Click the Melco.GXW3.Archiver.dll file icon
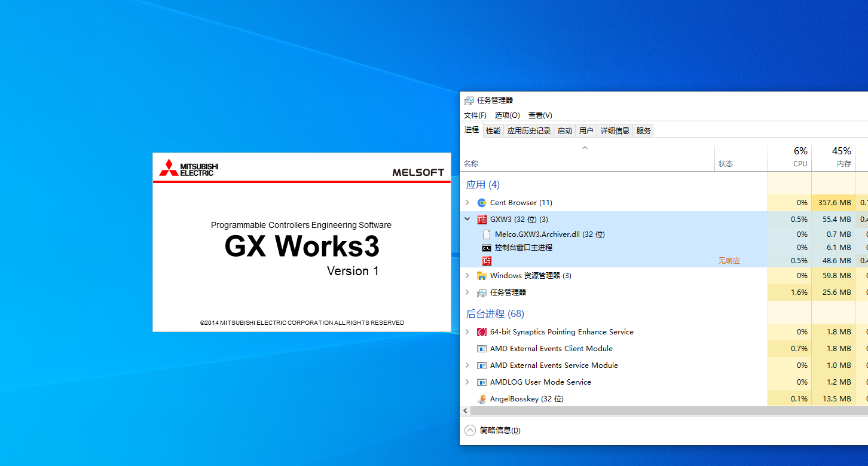This screenshot has width=868, height=466. (x=487, y=234)
